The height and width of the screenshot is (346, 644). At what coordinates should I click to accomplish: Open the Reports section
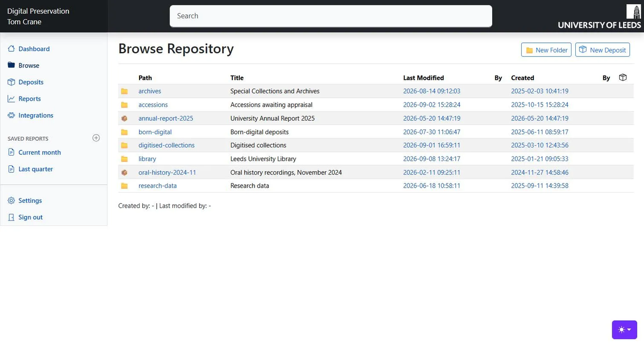coord(30,99)
